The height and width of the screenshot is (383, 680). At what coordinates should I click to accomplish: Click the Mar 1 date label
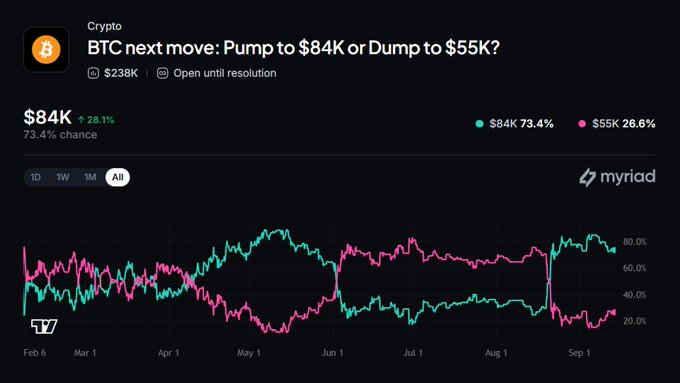85,353
